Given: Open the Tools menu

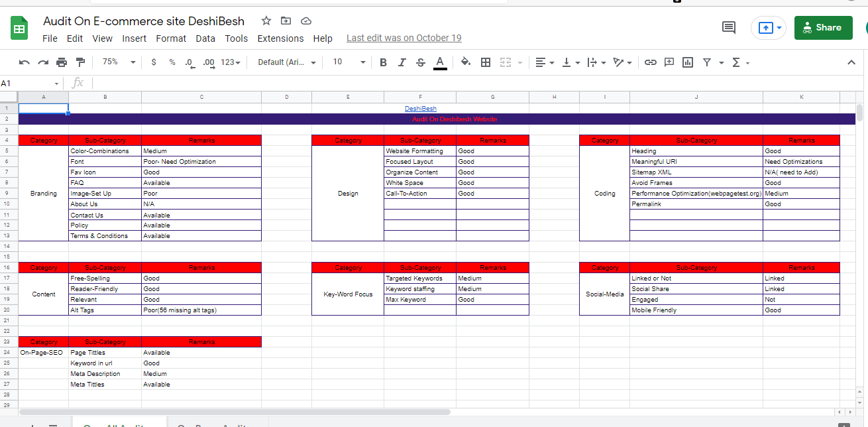Looking at the screenshot, I should click(237, 38).
